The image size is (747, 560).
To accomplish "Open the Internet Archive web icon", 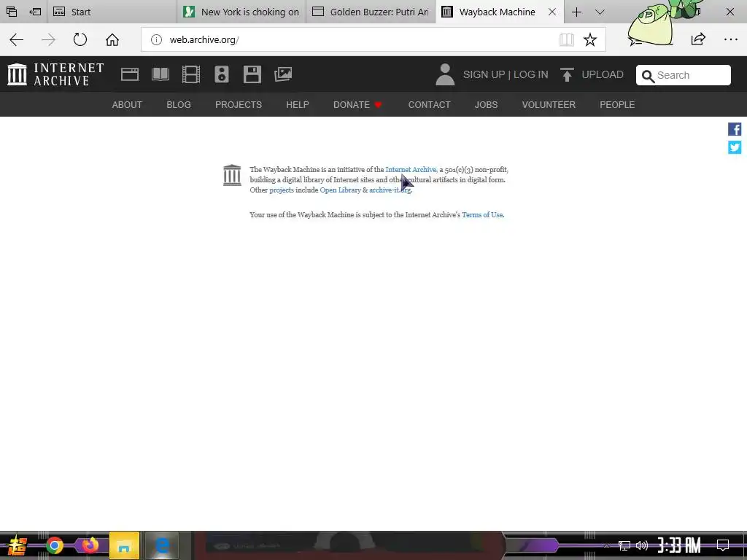I will click(x=130, y=74).
